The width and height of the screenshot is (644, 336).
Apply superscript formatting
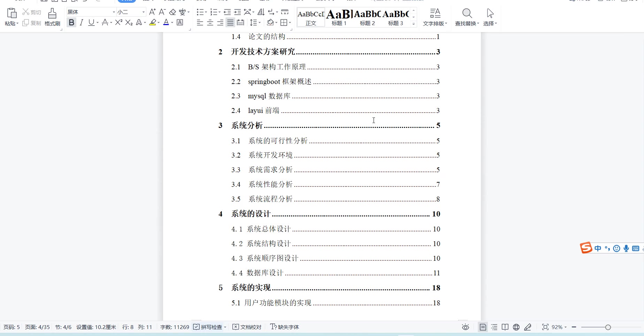[119, 23]
